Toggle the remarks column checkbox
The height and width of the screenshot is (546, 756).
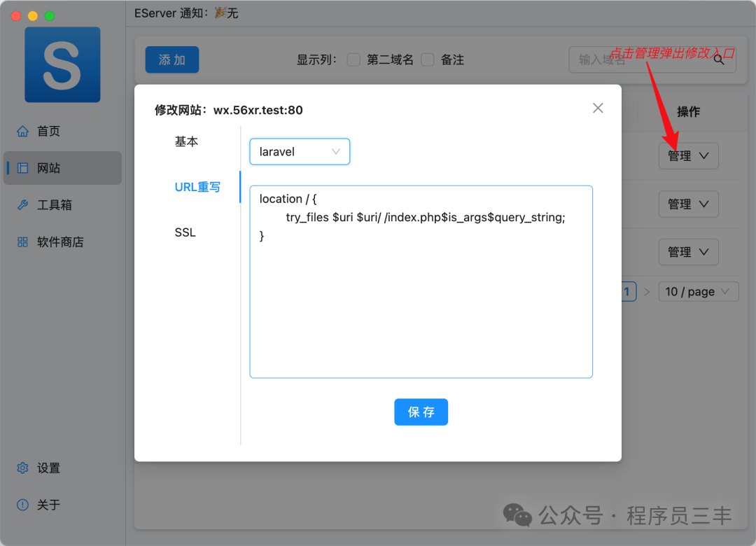click(x=428, y=60)
